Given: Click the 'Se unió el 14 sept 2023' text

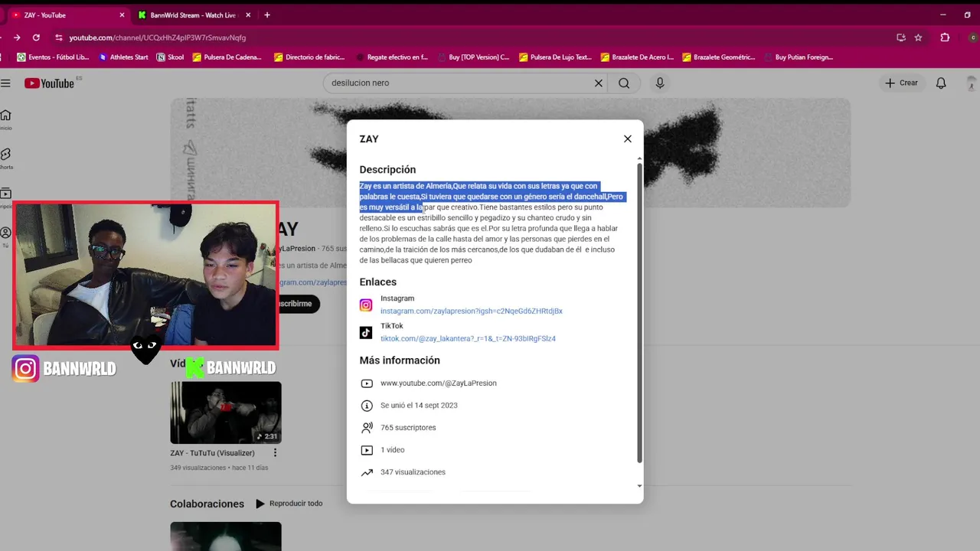Looking at the screenshot, I should click(x=419, y=406).
